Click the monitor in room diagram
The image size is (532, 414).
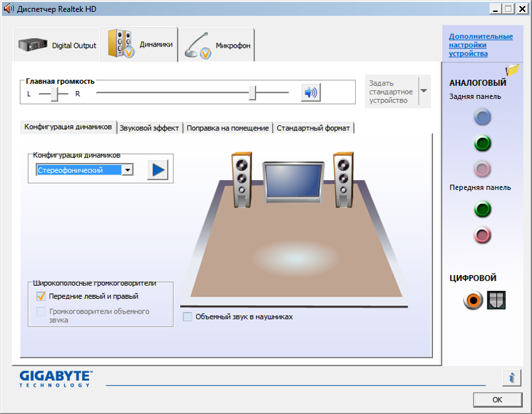pos(293,183)
